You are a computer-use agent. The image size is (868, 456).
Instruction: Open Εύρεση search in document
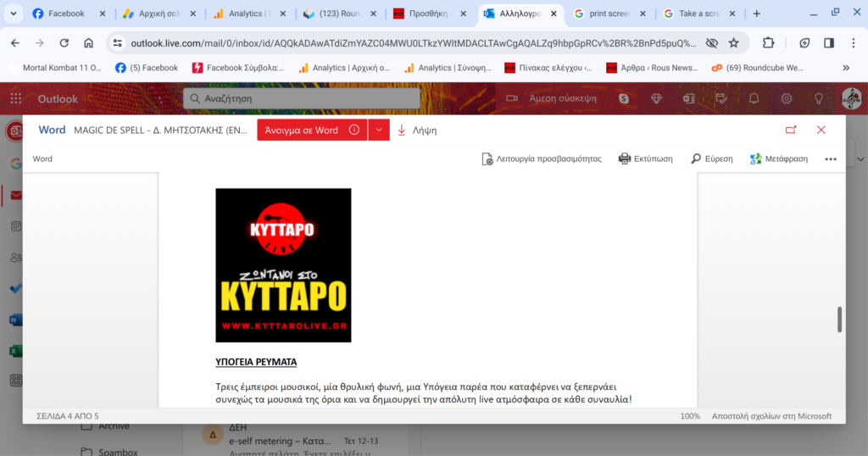coord(712,158)
